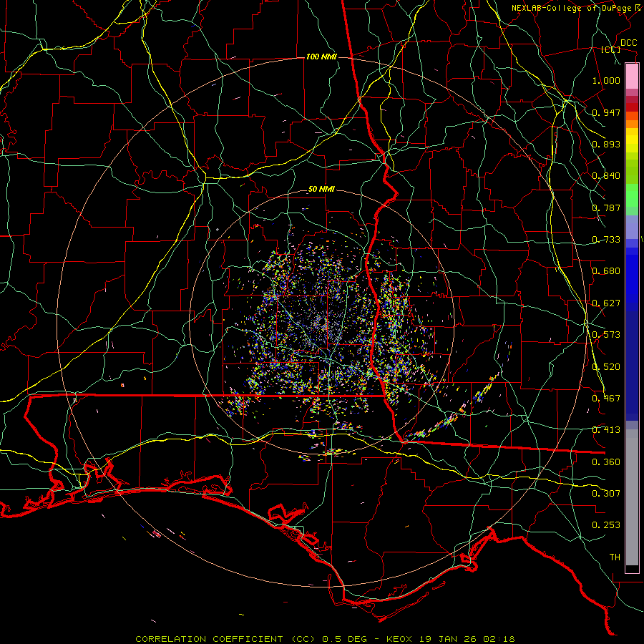The width and height of the screenshot is (644, 644).
Task: Pick the bright green band in the scale
Action: coord(632,195)
